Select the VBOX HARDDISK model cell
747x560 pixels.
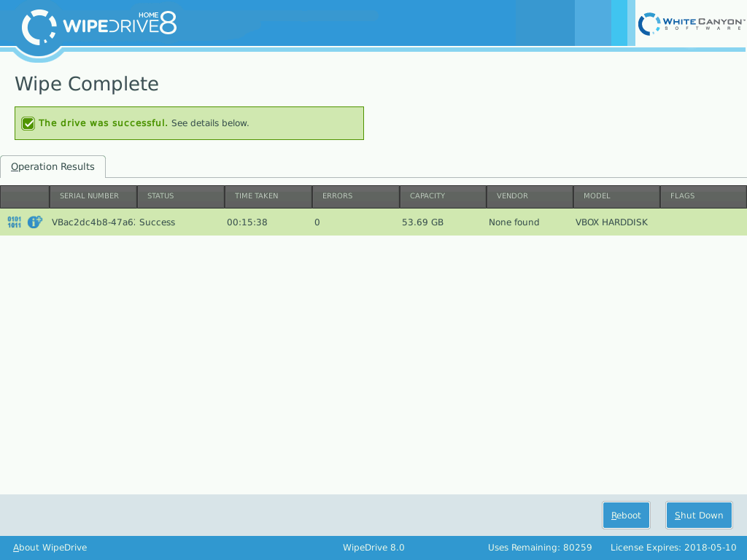pos(617,222)
